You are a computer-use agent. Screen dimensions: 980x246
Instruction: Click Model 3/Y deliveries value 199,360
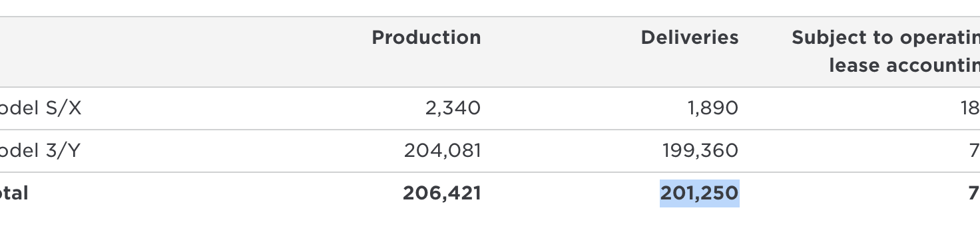700,151
